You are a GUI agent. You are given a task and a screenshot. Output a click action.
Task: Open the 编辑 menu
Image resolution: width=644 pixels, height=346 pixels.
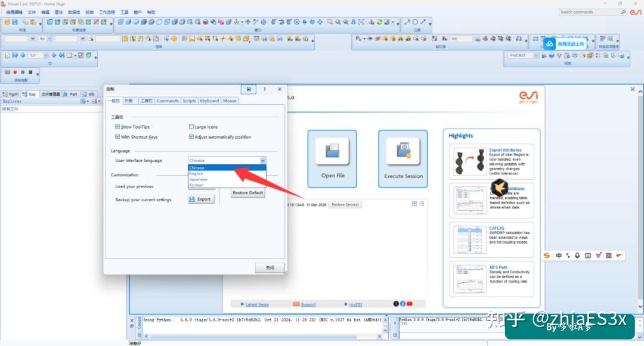[45, 13]
